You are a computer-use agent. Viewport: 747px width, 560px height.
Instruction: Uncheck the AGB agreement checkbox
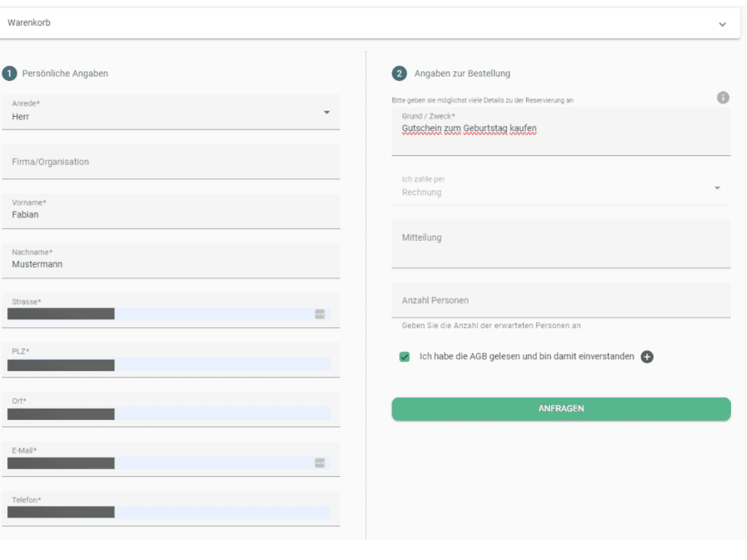click(404, 357)
